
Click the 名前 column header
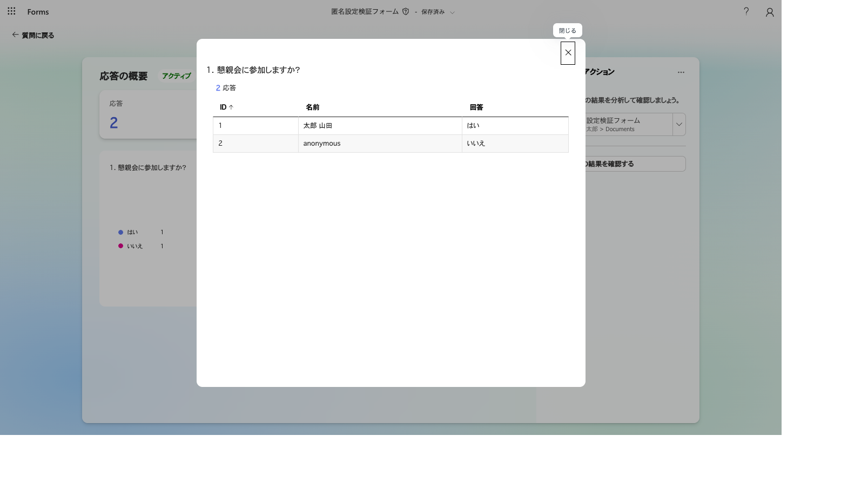[x=312, y=107]
